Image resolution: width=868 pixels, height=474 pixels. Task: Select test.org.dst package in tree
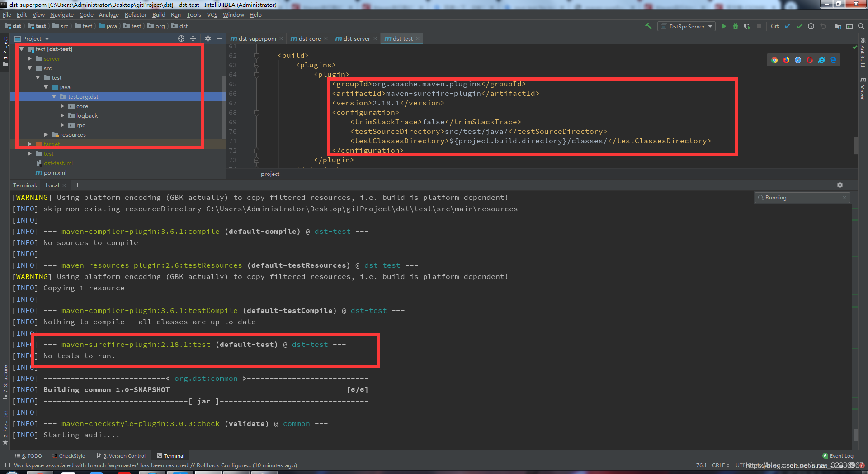[83, 97]
